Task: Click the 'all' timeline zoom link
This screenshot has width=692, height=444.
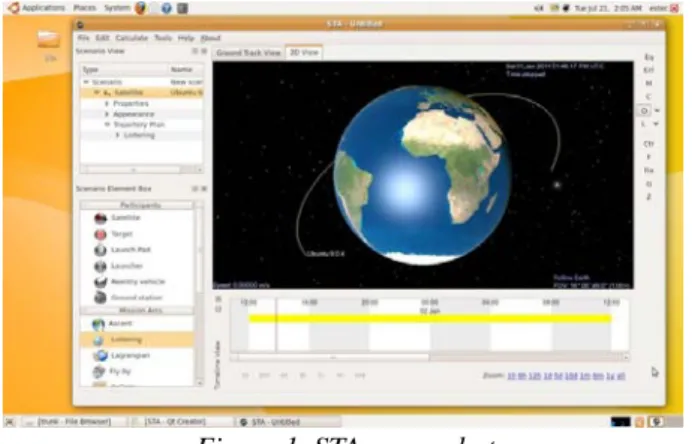Action: (621, 376)
